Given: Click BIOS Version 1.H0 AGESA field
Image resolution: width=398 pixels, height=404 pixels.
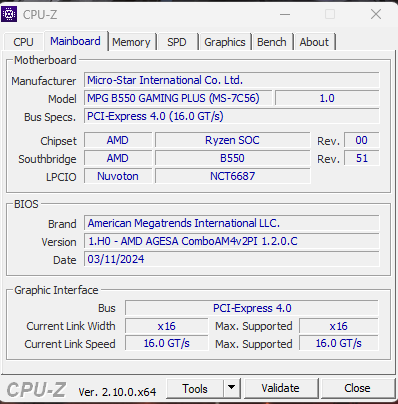Looking at the screenshot, I should (x=232, y=241).
